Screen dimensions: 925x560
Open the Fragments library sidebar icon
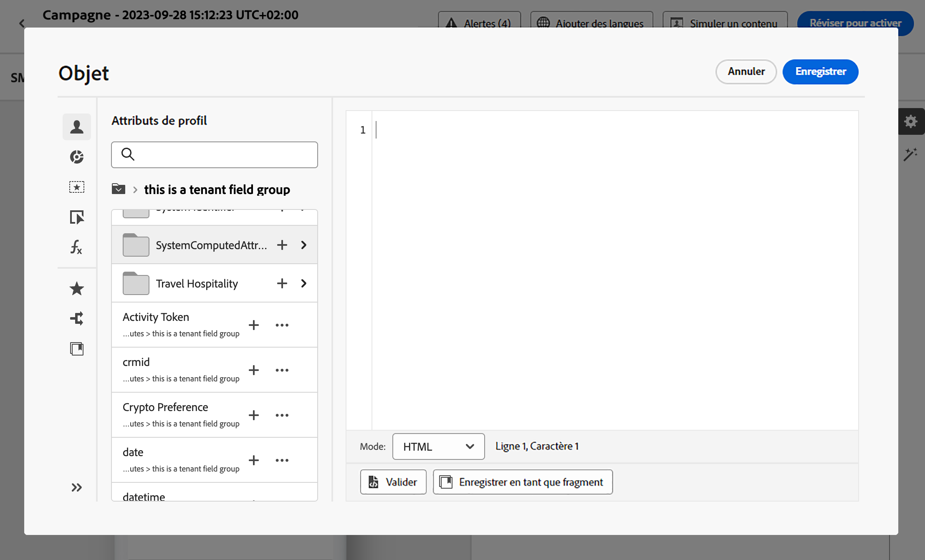(77, 349)
